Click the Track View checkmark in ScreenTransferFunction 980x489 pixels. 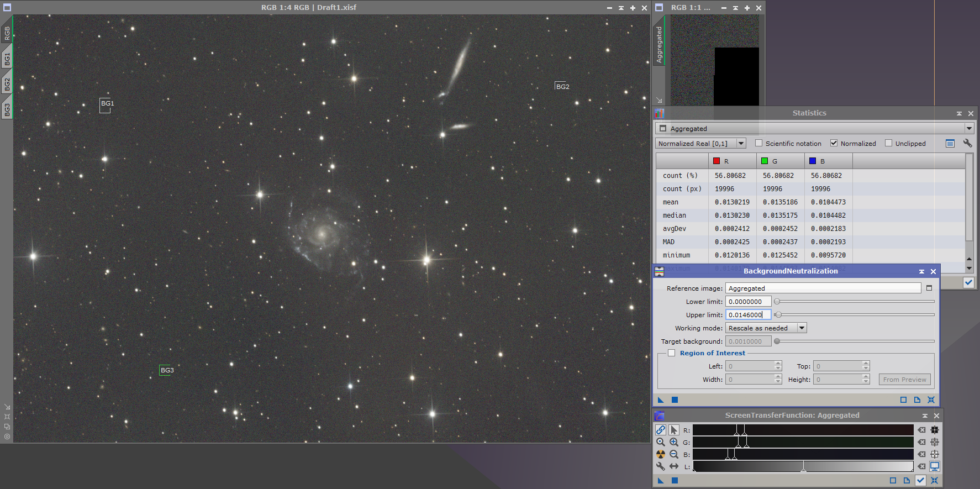coord(920,480)
